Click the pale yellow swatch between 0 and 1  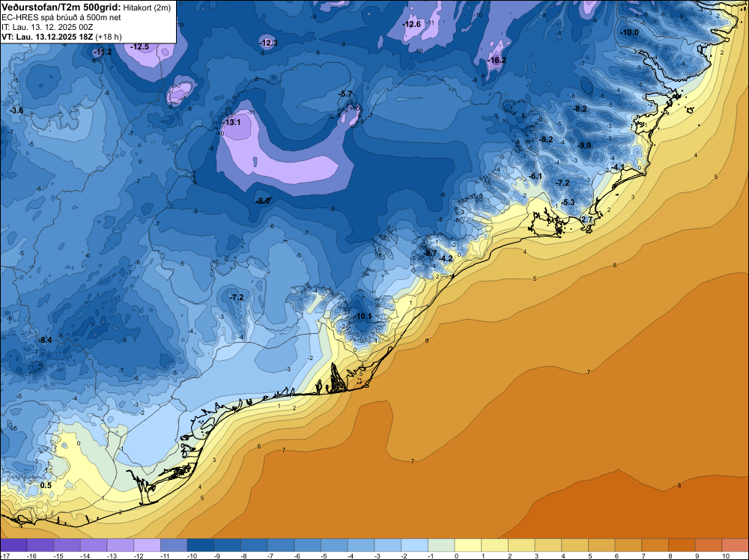[x=468, y=545]
